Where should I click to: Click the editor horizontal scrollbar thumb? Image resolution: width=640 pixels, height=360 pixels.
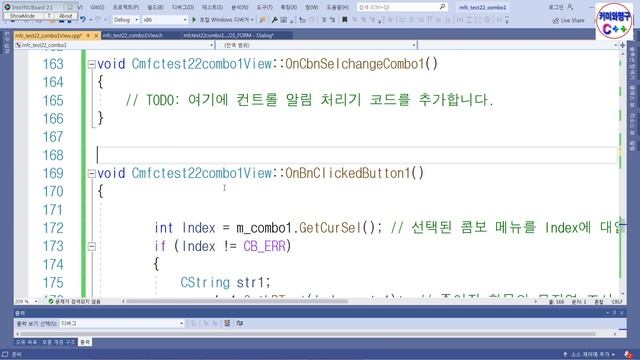click(237, 301)
